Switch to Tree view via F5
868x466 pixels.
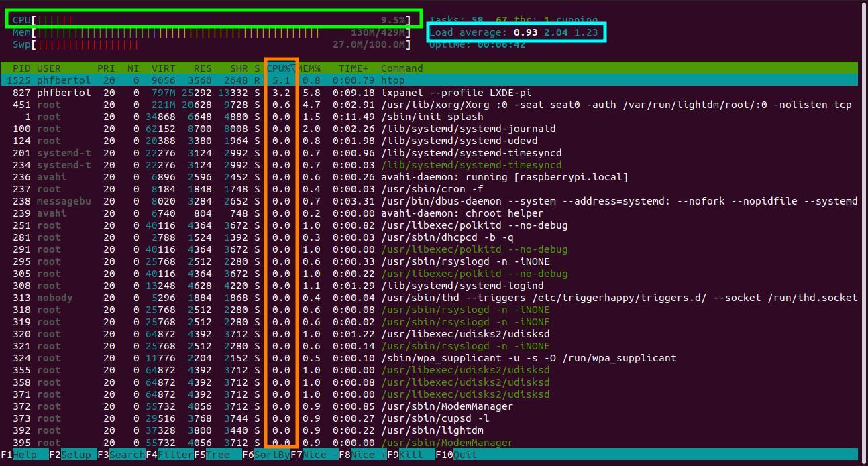click(215, 455)
